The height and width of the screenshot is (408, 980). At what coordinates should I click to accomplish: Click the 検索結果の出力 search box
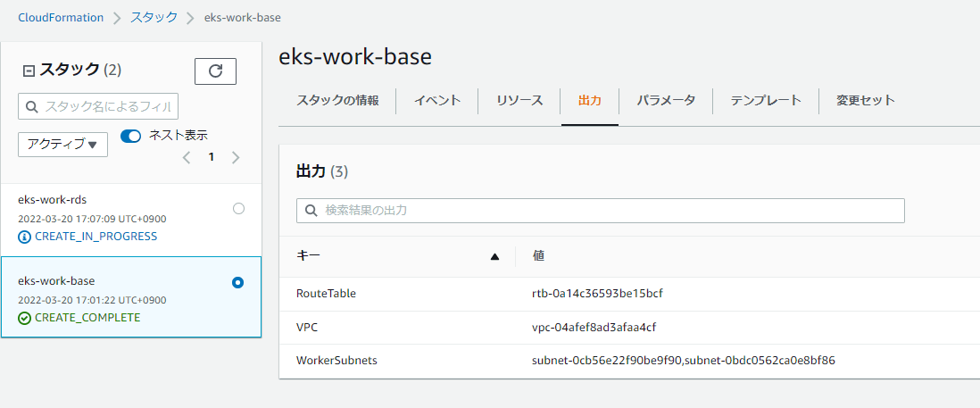(601, 211)
